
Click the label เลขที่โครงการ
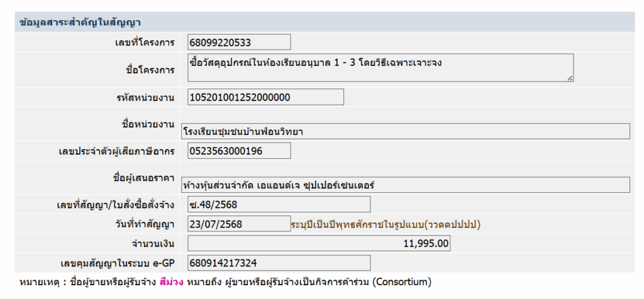(145, 43)
